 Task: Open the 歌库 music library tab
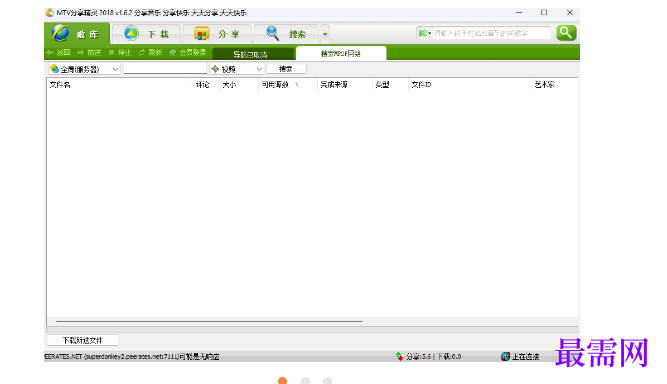click(77, 34)
